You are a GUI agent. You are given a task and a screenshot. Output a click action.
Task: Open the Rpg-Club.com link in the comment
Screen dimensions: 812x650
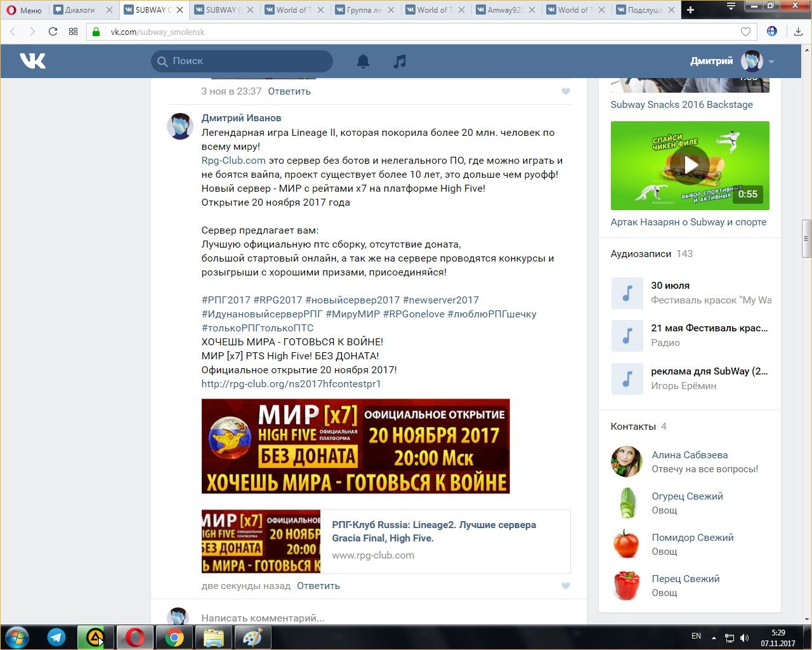click(233, 161)
